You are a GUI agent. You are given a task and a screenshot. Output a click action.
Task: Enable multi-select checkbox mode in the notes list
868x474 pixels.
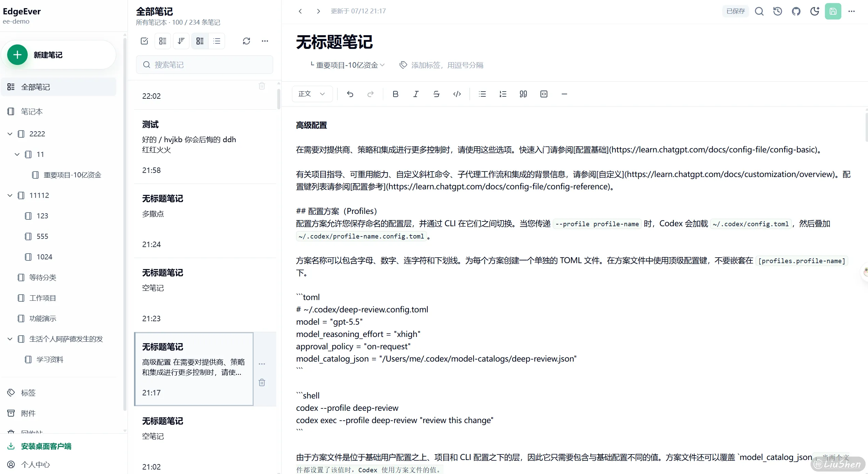point(144,41)
